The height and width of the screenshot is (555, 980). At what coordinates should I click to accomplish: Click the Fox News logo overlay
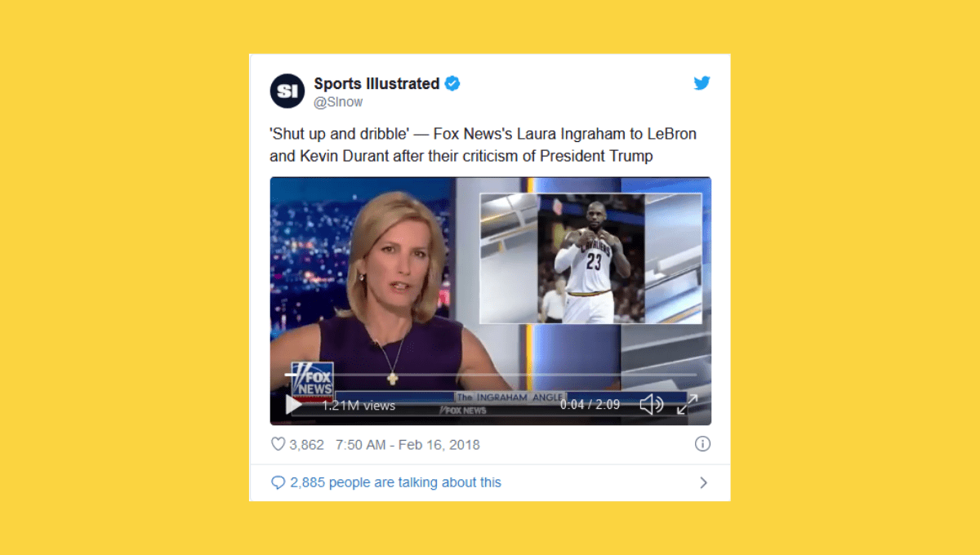coord(312,379)
